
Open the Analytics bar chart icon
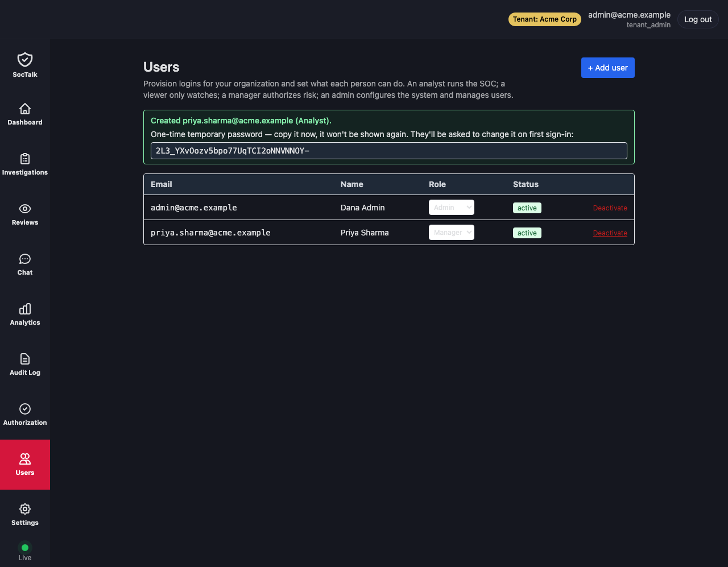(25, 309)
